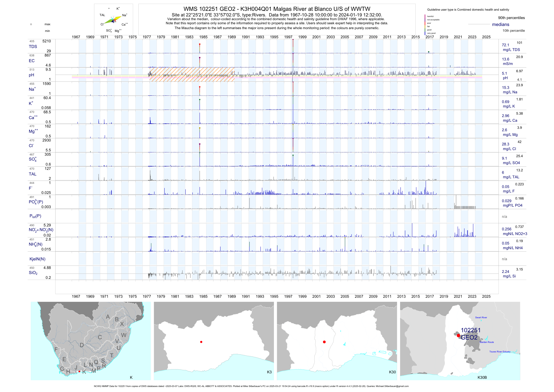Click red site dot on K3 map
The image size is (554, 392).
point(201,342)
